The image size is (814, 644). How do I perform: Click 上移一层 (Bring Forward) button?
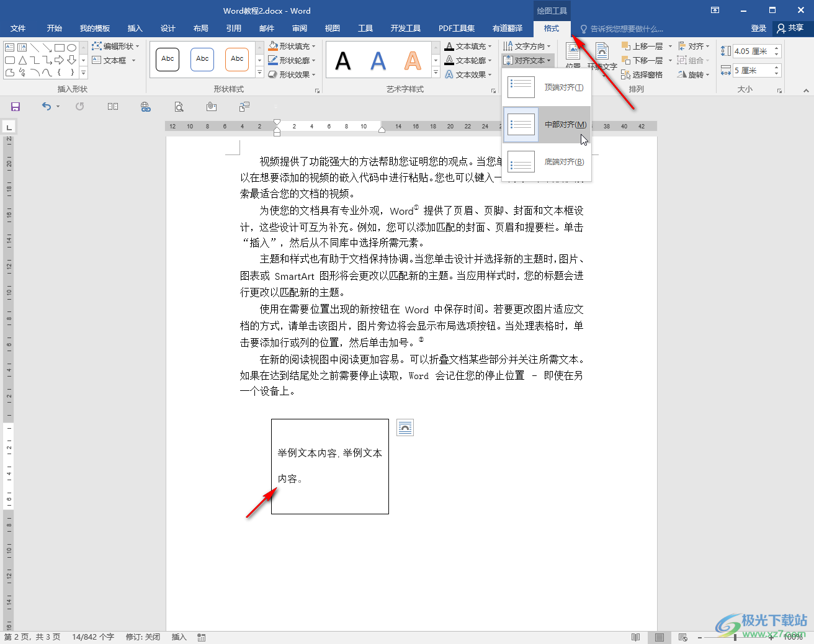pyautogui.click(x=642, y=46)
